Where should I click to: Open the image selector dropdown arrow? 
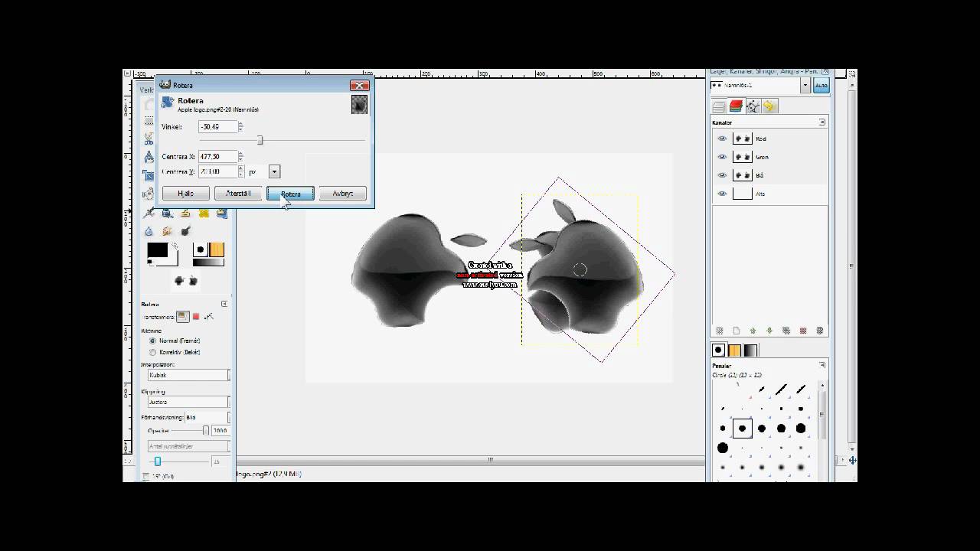point(805,85)
